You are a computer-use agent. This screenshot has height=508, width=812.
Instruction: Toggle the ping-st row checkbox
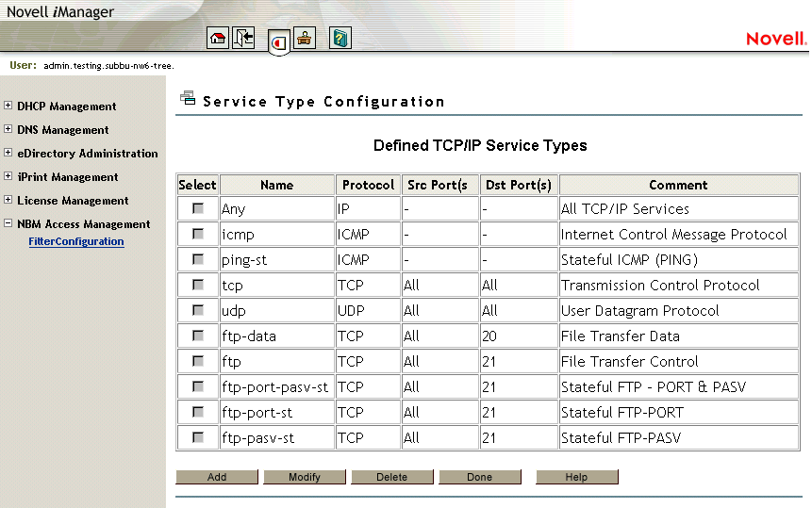point(198,259)
